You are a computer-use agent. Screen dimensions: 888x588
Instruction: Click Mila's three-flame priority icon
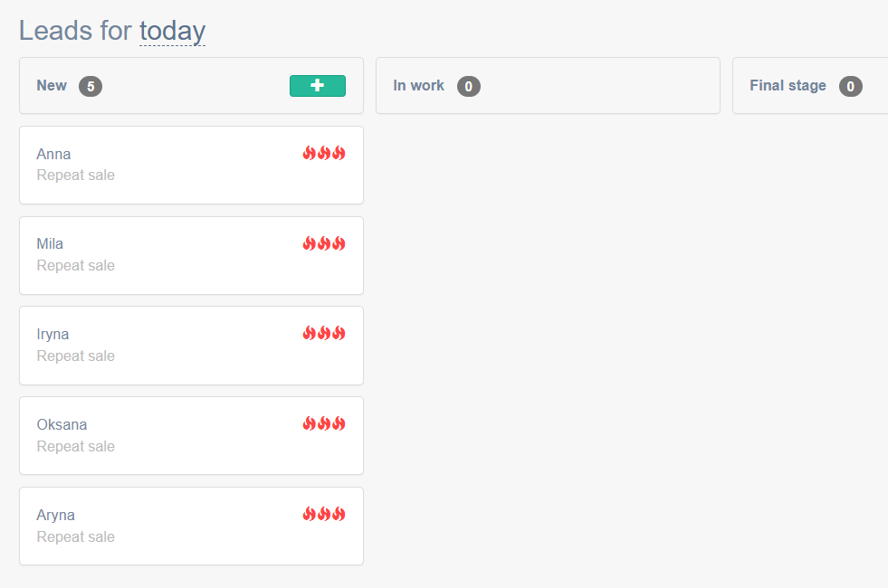pyautogui.click(x=324, y=243)
